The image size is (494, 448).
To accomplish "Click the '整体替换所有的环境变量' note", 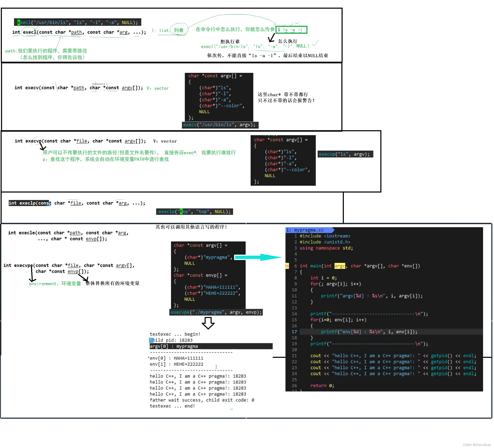I will point(112,283).
